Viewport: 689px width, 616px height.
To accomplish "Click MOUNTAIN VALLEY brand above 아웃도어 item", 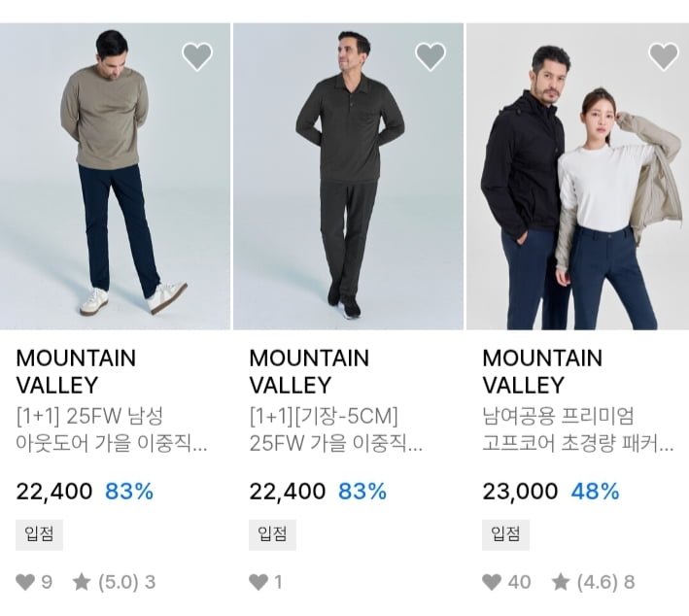I will coord(76,371).
